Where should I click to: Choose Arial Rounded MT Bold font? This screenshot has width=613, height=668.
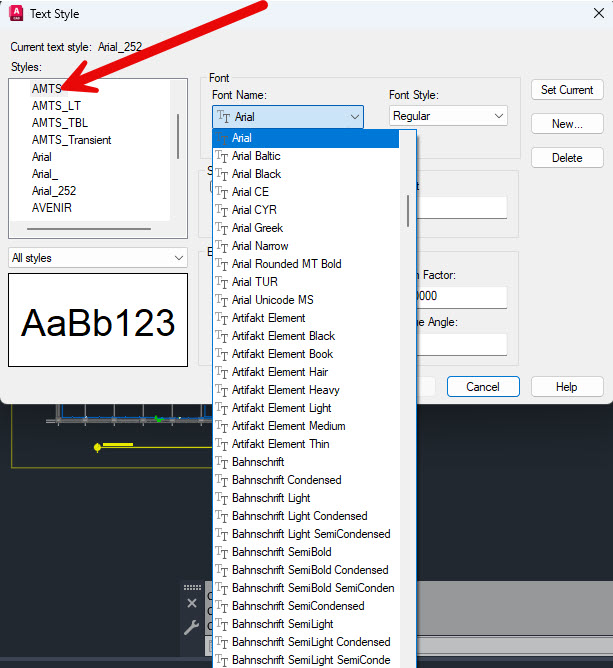tap(306, 264)
